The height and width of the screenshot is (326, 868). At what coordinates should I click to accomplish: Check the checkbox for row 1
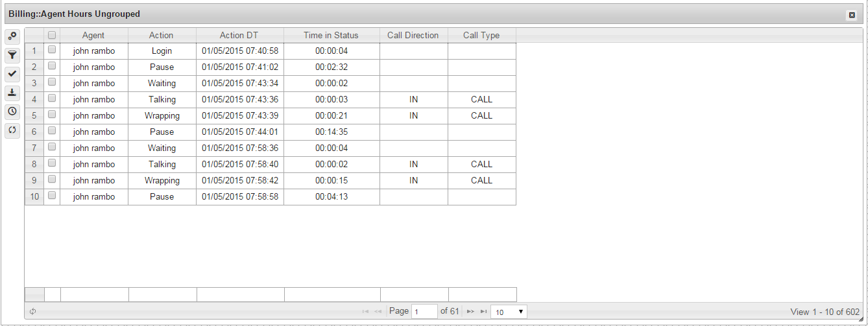click(x=52, y=49)
